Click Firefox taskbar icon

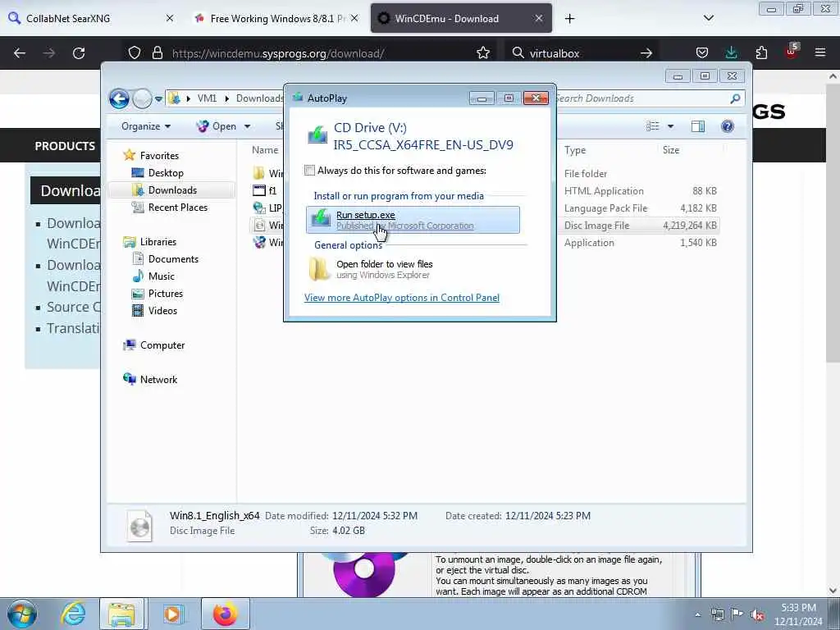coord(225,614)
